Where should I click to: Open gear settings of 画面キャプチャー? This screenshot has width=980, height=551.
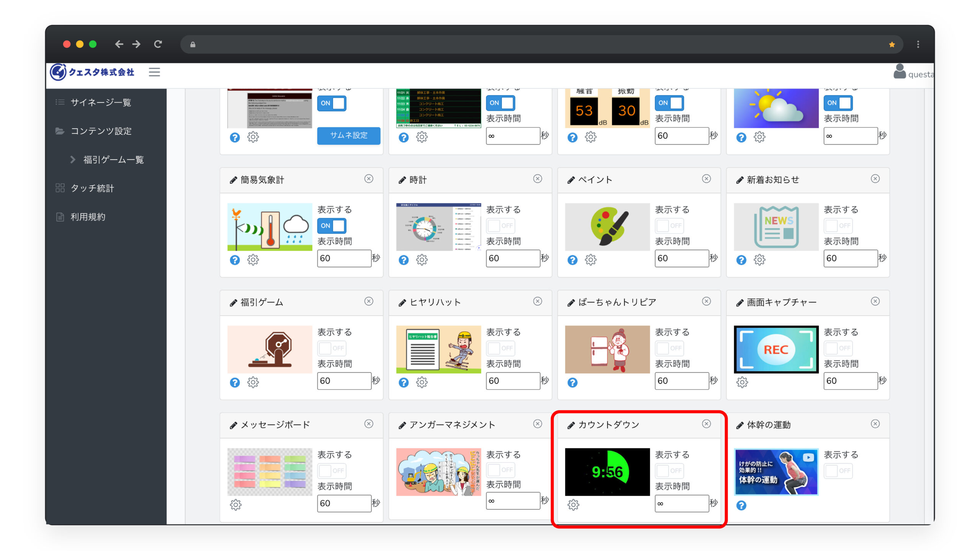pyautogui.click(x=742, y=383)
